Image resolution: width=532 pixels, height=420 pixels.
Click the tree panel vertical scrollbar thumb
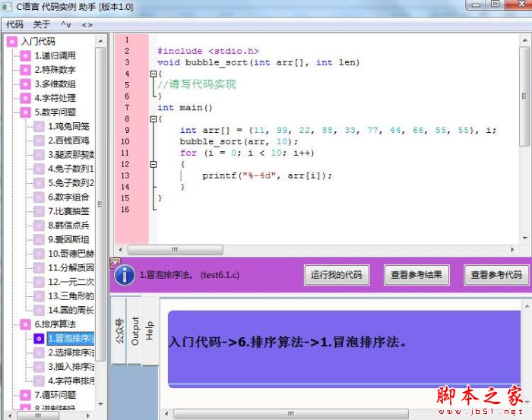(100, 204)
